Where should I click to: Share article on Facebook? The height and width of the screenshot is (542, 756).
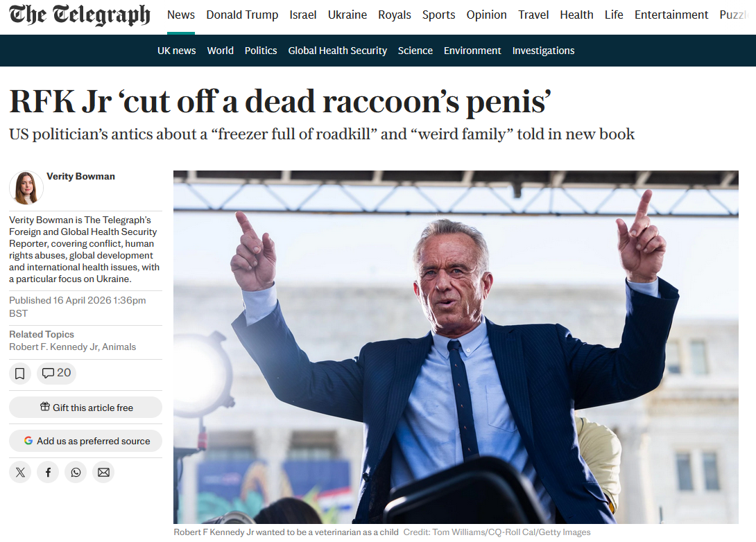coord(49,472)
